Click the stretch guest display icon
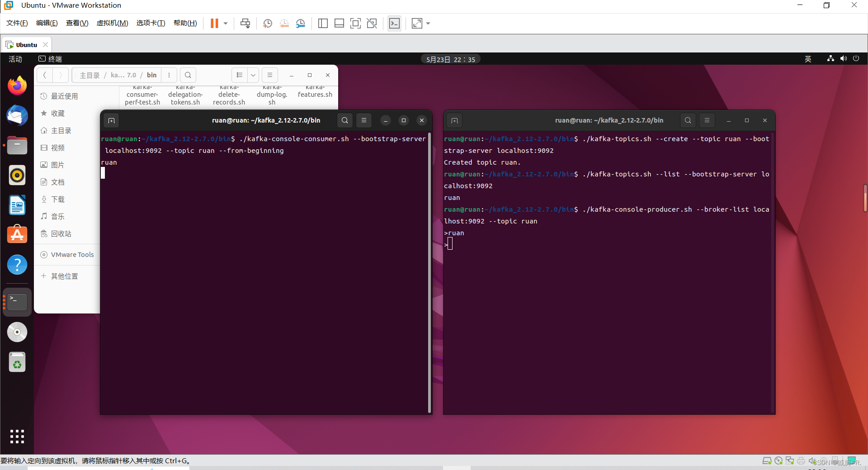Screen dimensions: 868x470 [417, 23]
